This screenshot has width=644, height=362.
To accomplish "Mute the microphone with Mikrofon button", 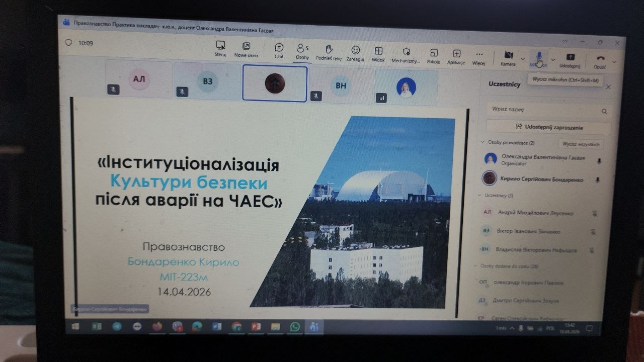I will click(539, 58).
